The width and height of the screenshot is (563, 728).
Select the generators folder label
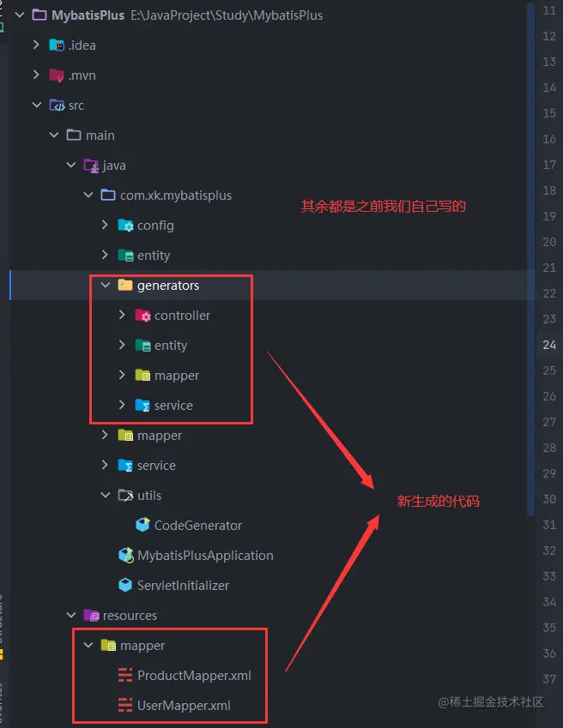[x=168, y=286]
